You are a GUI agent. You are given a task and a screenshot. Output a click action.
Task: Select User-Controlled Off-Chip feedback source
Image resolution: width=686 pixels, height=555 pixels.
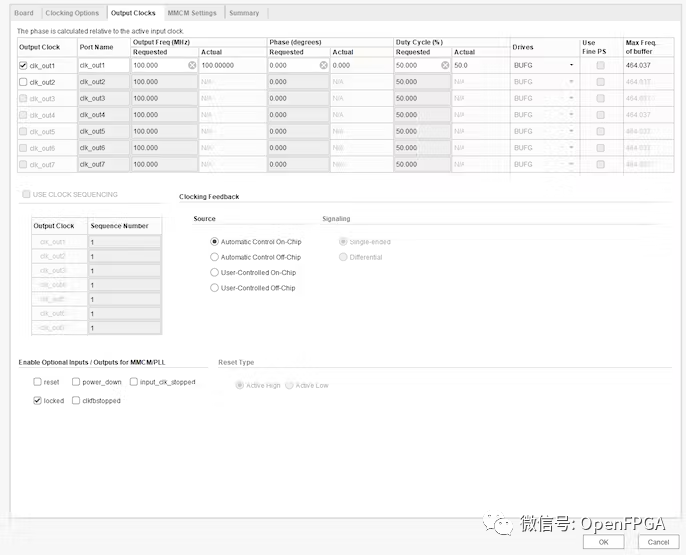pyautogui.click(x=214, y=288)
